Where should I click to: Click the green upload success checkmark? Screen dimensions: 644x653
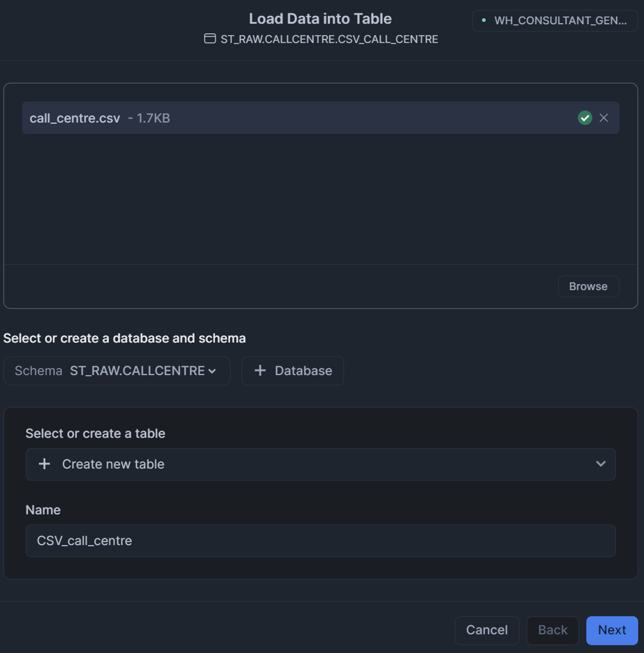(585, 118)
